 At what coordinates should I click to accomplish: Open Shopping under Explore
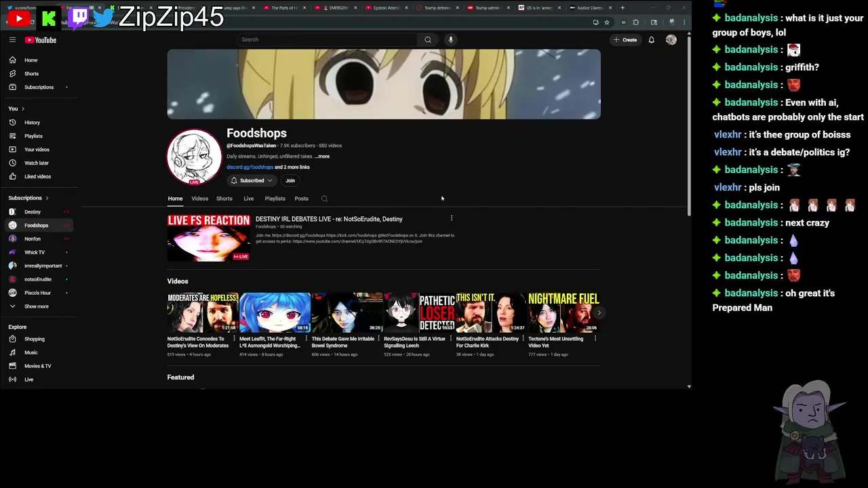click(x=39, y=339)
